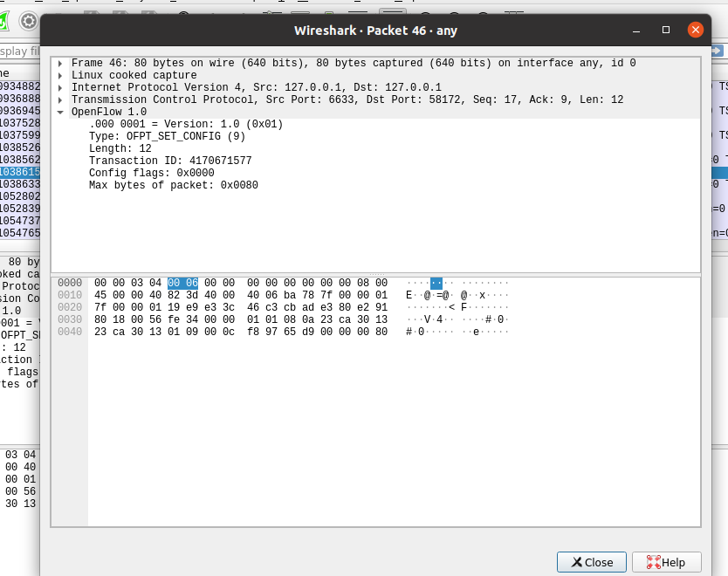Viewport: 728px width, 576px height.
Task: Click the Close button
Action: (x=592, y=562)
